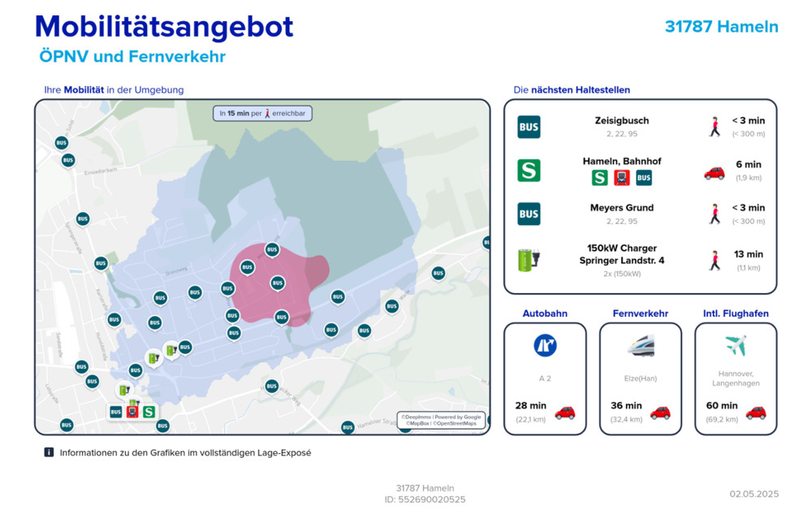Image resolution: width=812 pixels, height=523 pixels.
Task: Click the high-speed train icon under Fernverkehr
Action: click(x=641, y=346)
